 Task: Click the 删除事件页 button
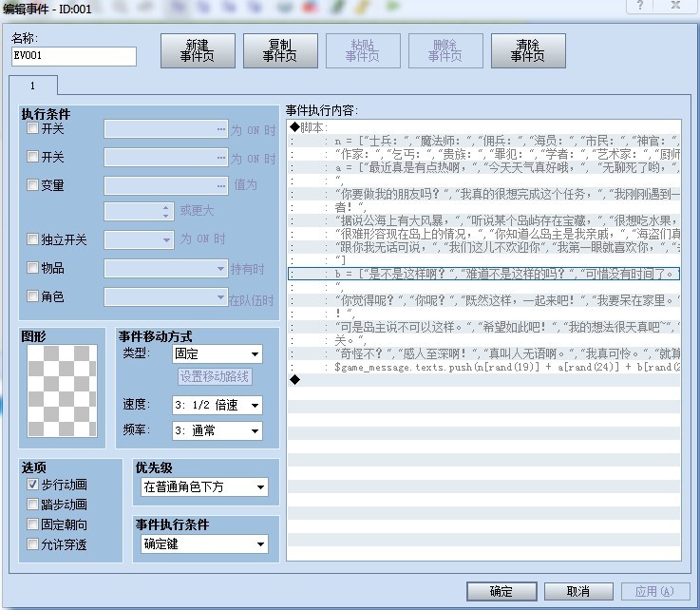(445, 50)
